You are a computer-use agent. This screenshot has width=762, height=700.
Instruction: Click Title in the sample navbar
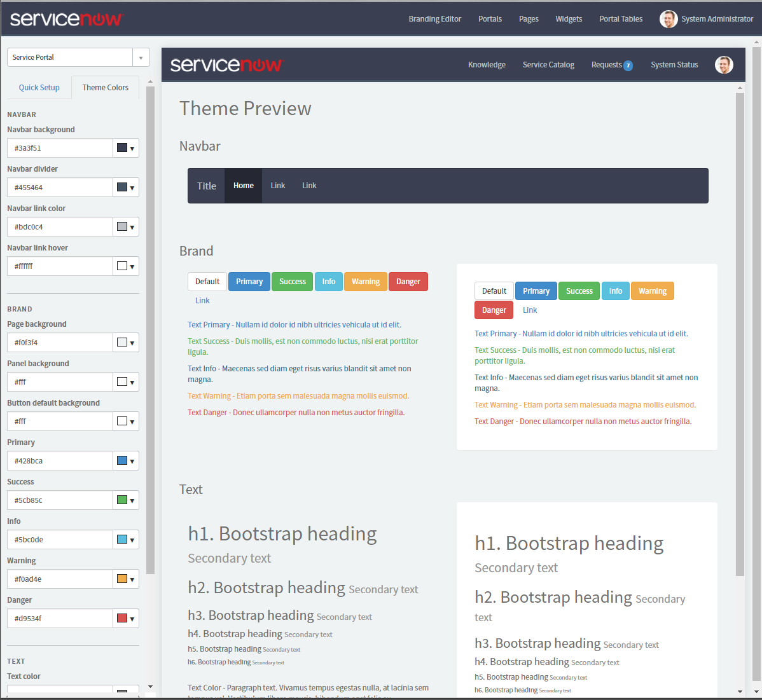coord(207,186)
